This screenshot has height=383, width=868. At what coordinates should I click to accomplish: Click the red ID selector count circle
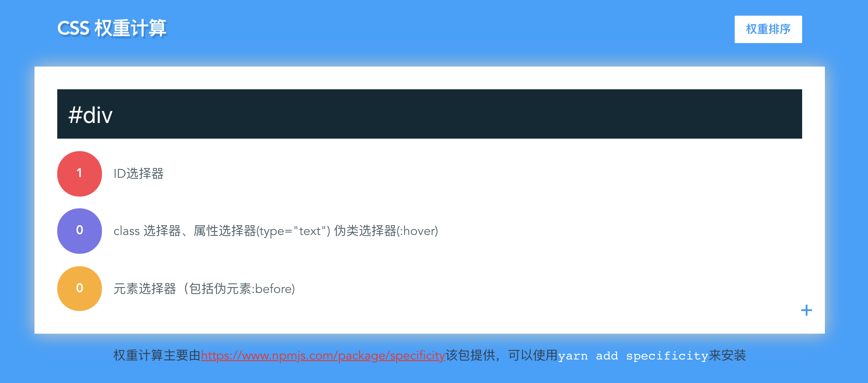(80, 174)
